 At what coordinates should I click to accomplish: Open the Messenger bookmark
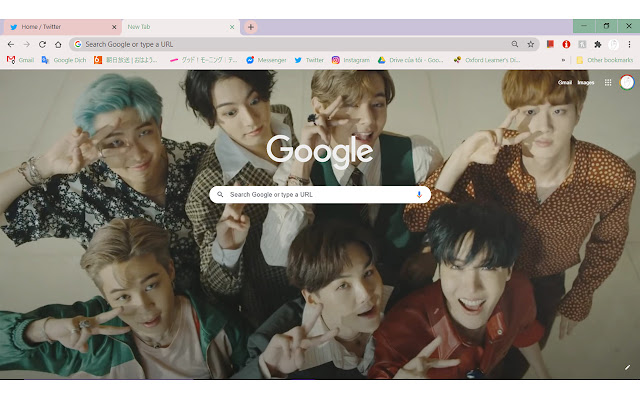(x=266, y=60)
